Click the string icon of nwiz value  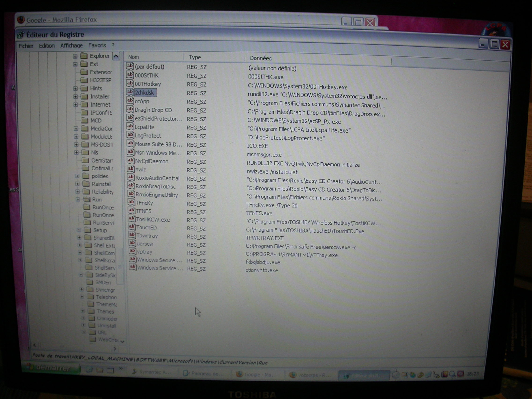coord(131,169)
